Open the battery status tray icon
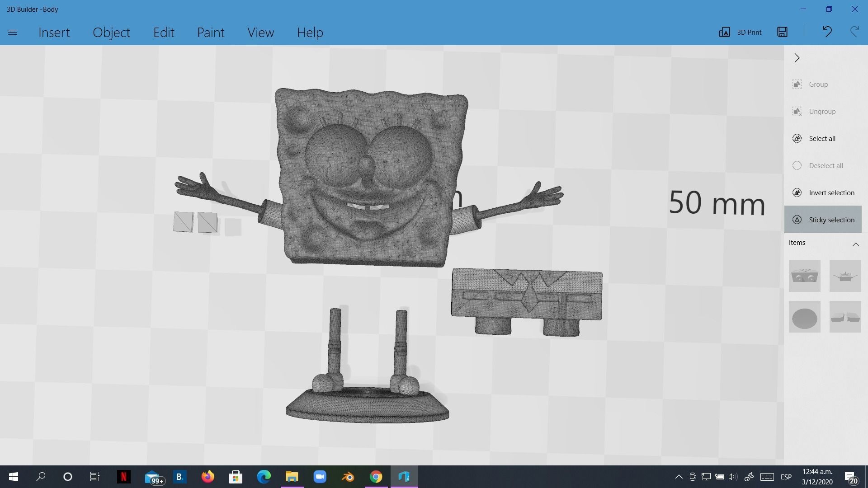 click(719, 477)
